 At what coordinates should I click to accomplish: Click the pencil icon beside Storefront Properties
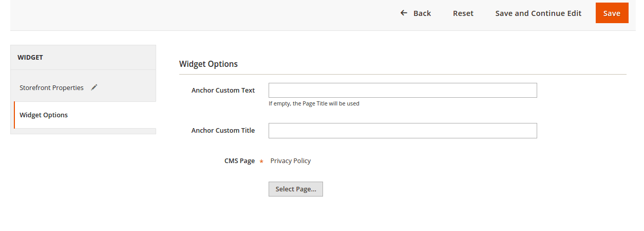tap(94, 87)
